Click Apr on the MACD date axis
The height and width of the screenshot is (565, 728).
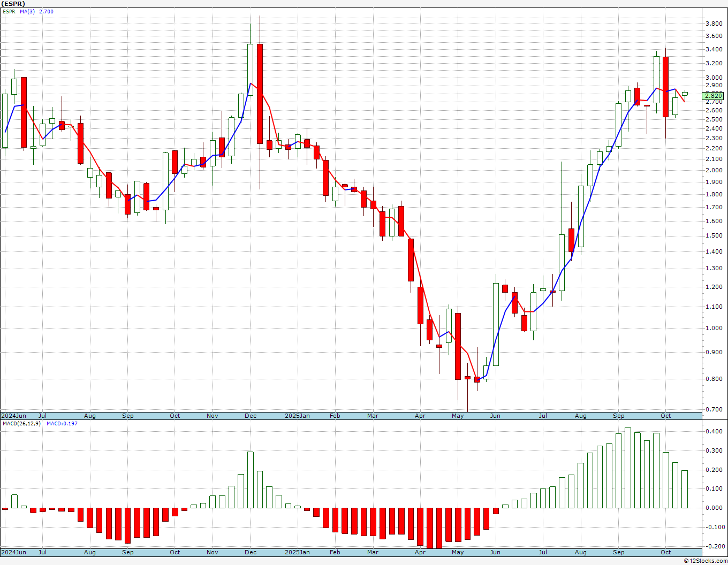420,552
